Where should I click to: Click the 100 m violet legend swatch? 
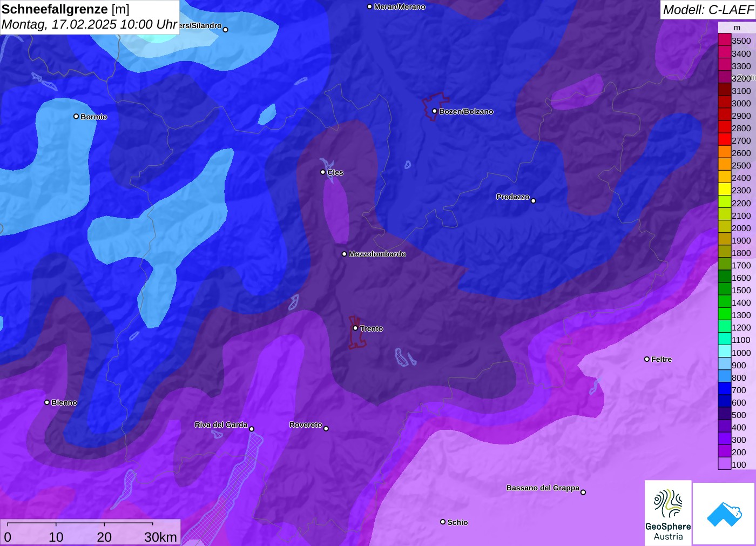(725, 463)
